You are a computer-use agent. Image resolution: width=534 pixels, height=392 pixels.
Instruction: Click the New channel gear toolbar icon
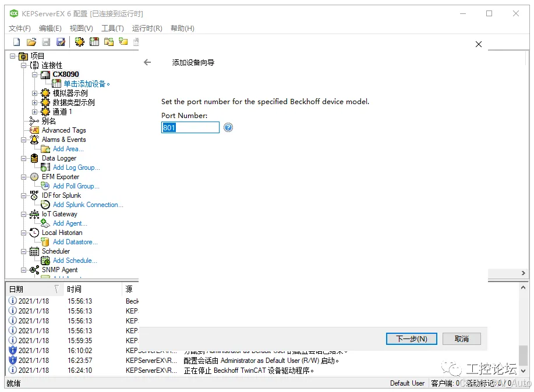(80, 42)
